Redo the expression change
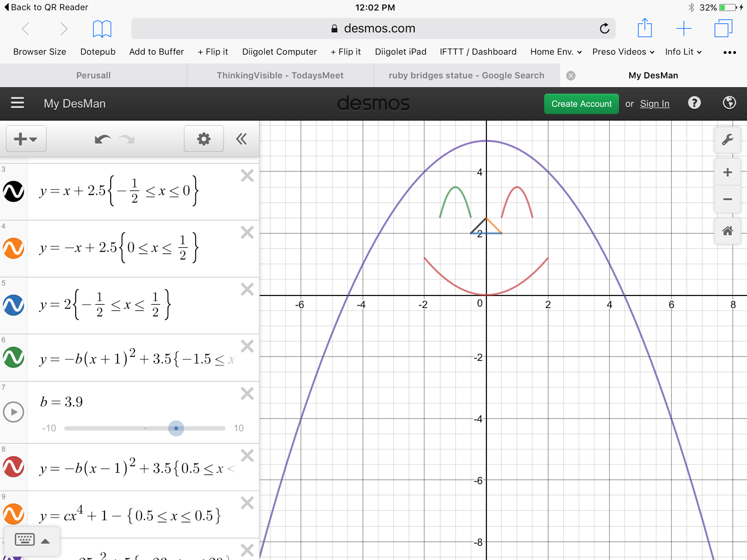 [x=127, y=139]
